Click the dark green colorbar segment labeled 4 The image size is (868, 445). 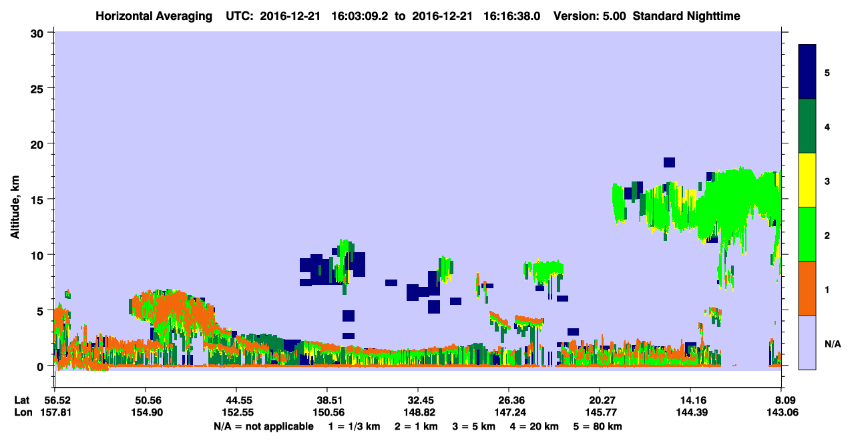coord(807,126)
